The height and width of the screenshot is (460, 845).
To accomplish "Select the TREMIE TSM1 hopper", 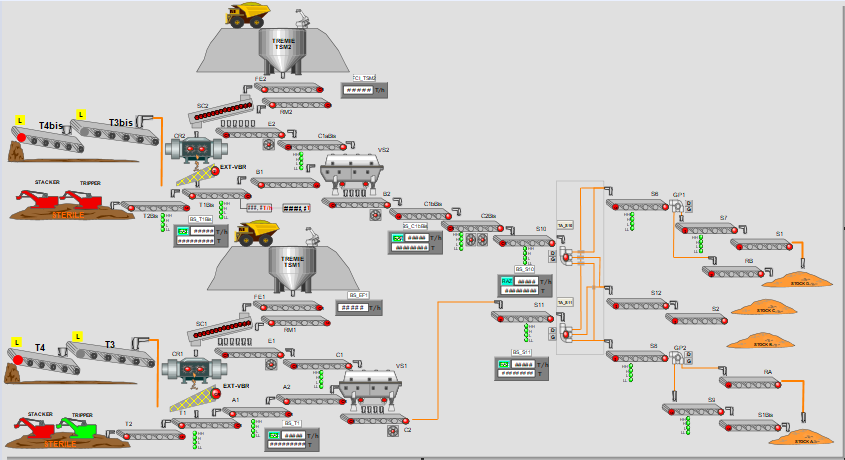I will tap(292, 270).
